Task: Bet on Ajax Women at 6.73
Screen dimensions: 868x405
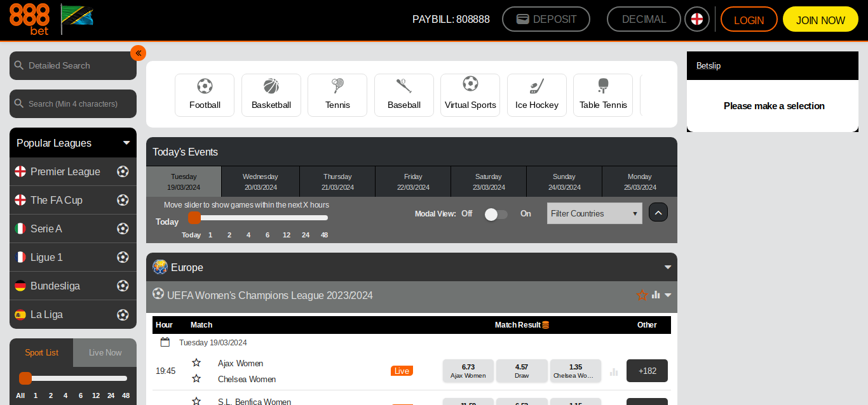Action: pos(468,371)
